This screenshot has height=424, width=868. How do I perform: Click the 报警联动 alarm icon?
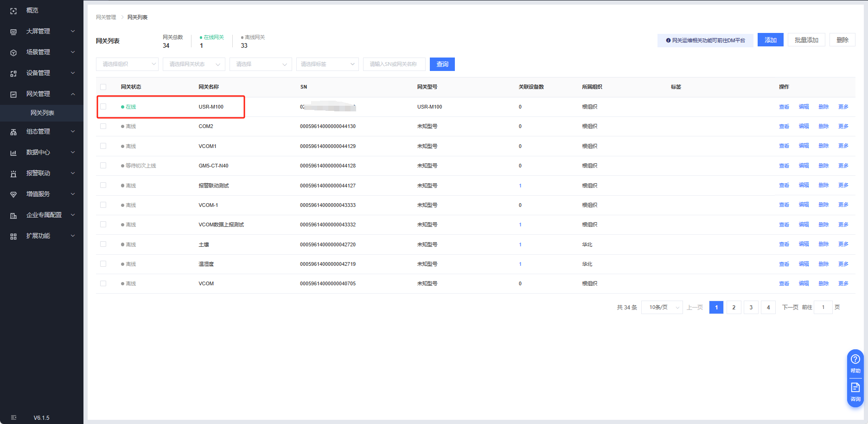[13, 173]
